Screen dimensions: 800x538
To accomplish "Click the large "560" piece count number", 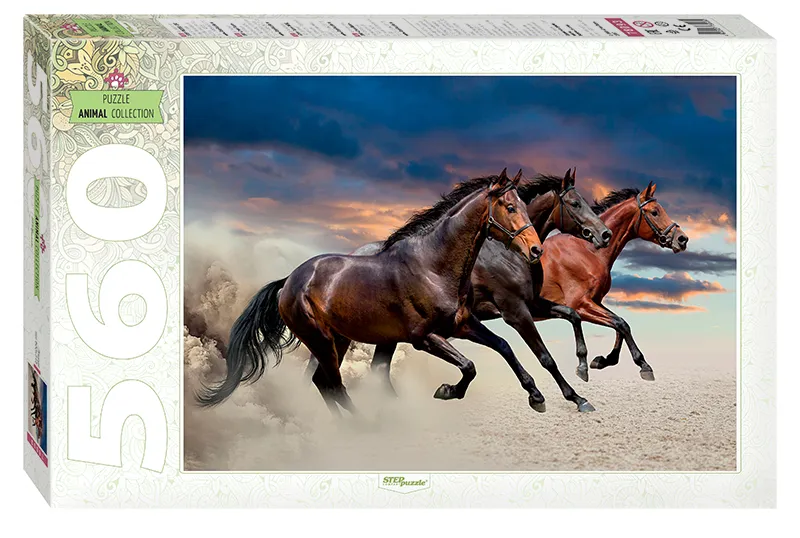I will click(118, 308).
